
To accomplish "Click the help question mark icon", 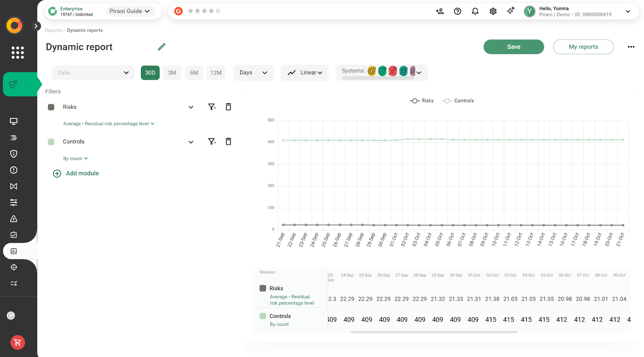I will tap(457, 11).
